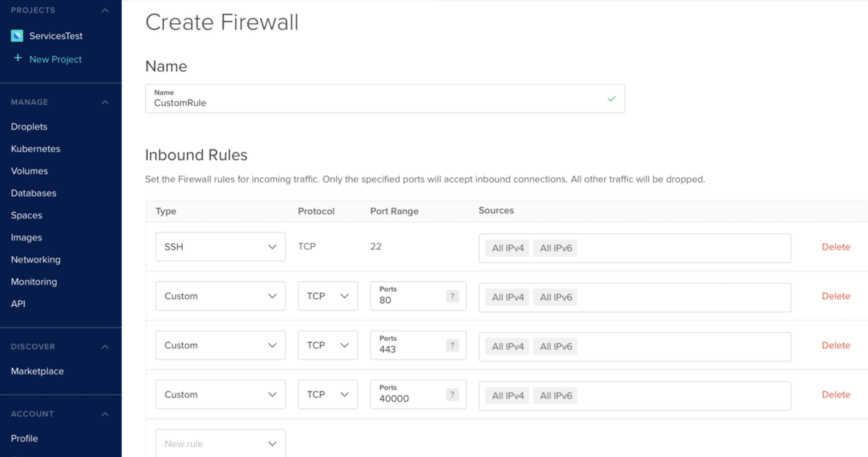Click the ServicesTest project icon
868x457 pixels.
click(x=17, y=36)
